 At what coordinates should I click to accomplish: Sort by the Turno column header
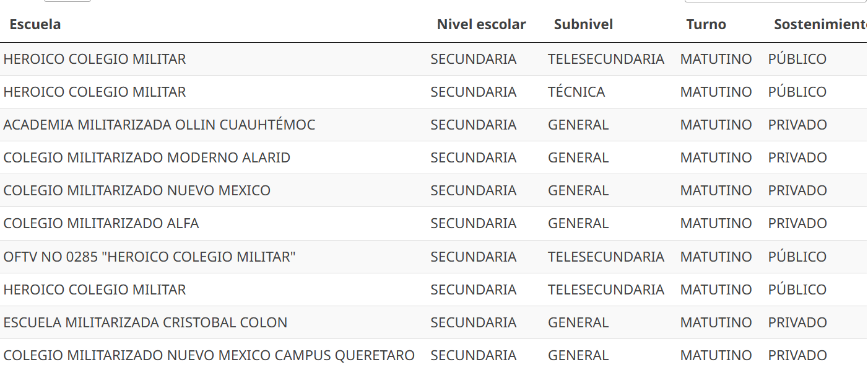click(x=706, y=24)
